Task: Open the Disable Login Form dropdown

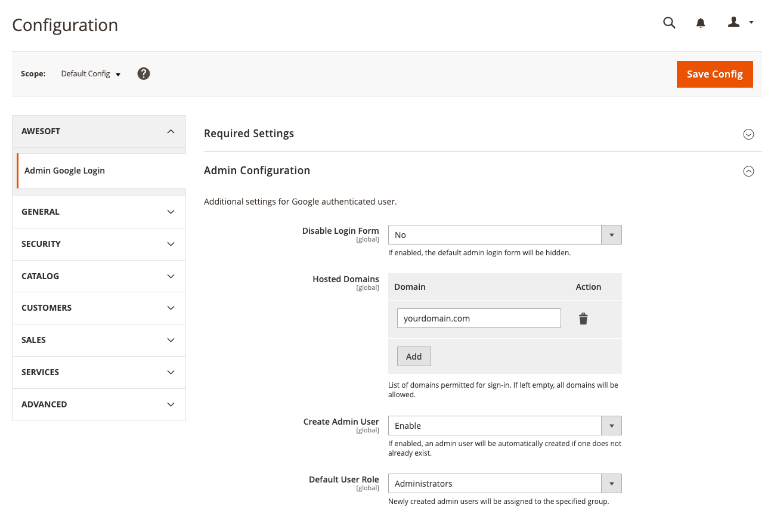Action: coord(504,235)
